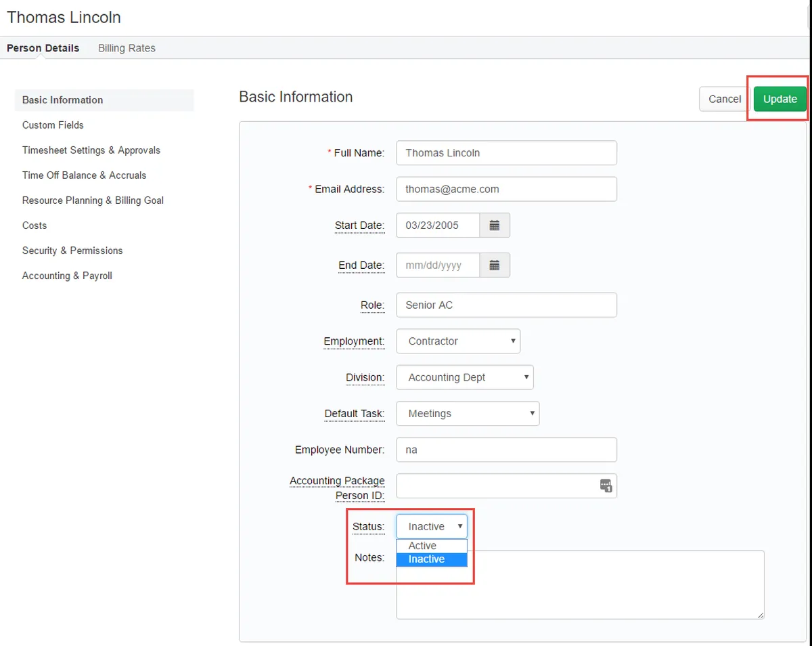This screenshot has height=646, width=812.
Task: Select Active in the Status list
Action: [x=423, y=546]
